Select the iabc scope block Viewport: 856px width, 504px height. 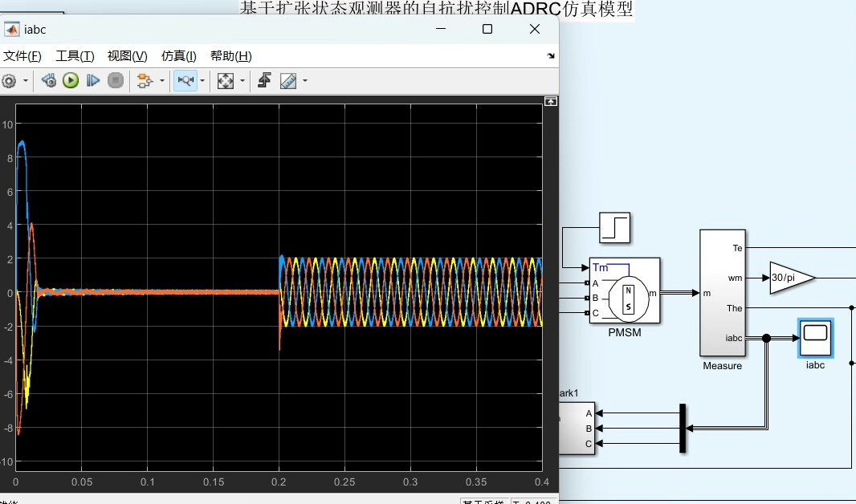tap(815, 338)
